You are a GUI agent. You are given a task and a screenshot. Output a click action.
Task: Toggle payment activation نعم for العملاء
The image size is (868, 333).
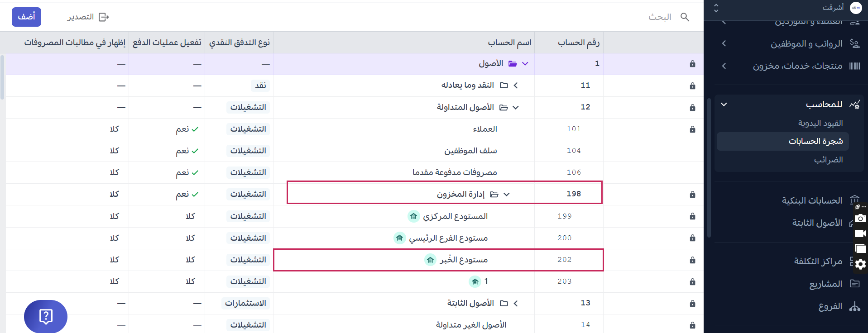click(187, 129)
